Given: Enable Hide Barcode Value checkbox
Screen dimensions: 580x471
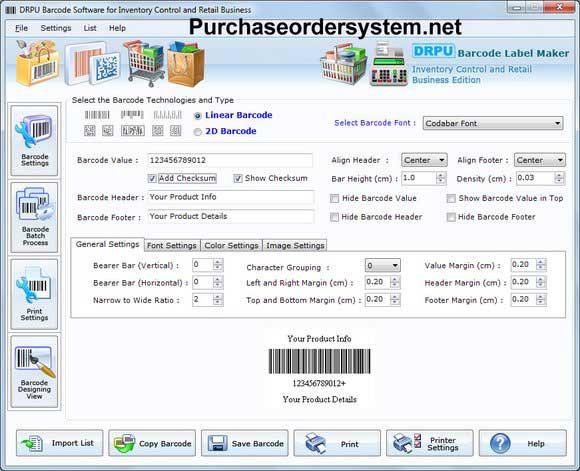Looking at the screenshot, I should coord(334,199).
